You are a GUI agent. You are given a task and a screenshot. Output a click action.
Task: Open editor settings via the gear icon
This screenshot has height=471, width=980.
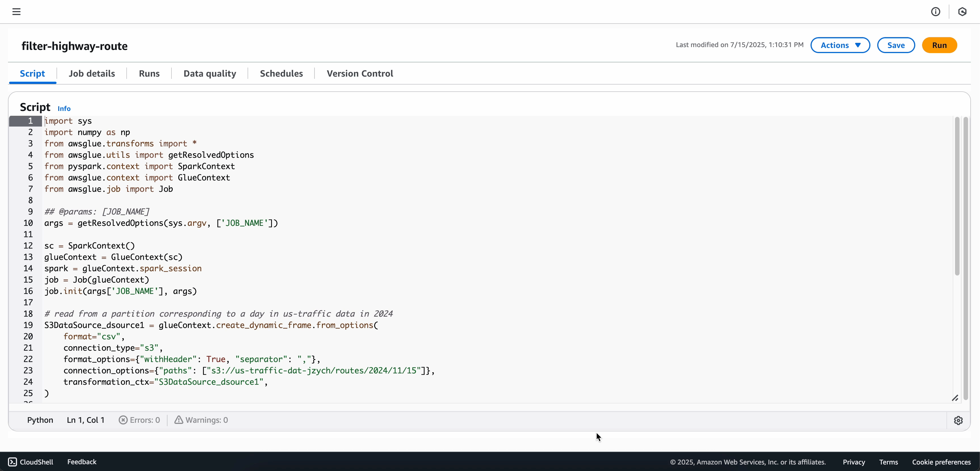coord(958,420)
